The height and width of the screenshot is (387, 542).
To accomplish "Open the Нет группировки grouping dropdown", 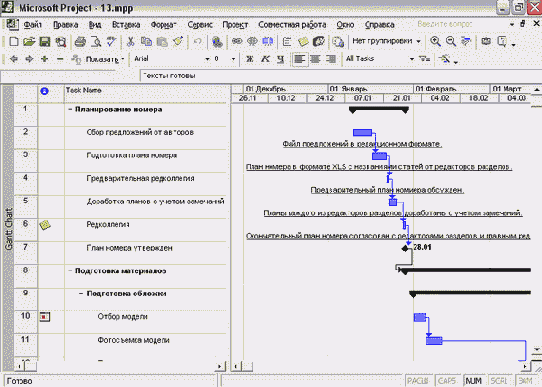I will click(419, 41).
